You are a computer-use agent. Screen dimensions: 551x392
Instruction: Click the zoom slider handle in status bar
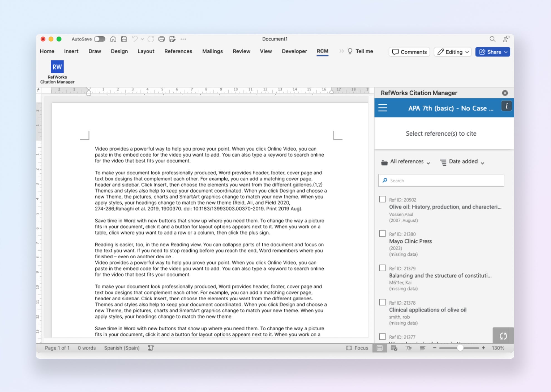pyautogui.click(x=460, y=348)
